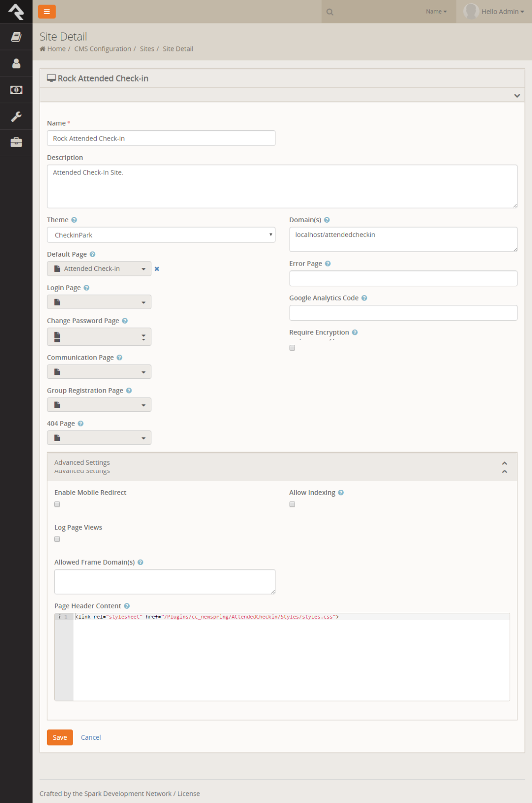Screen dimensions: 532x803
Task: Open the Change Password Page picker
Action: pyautogui.click(x=99, y=337)
